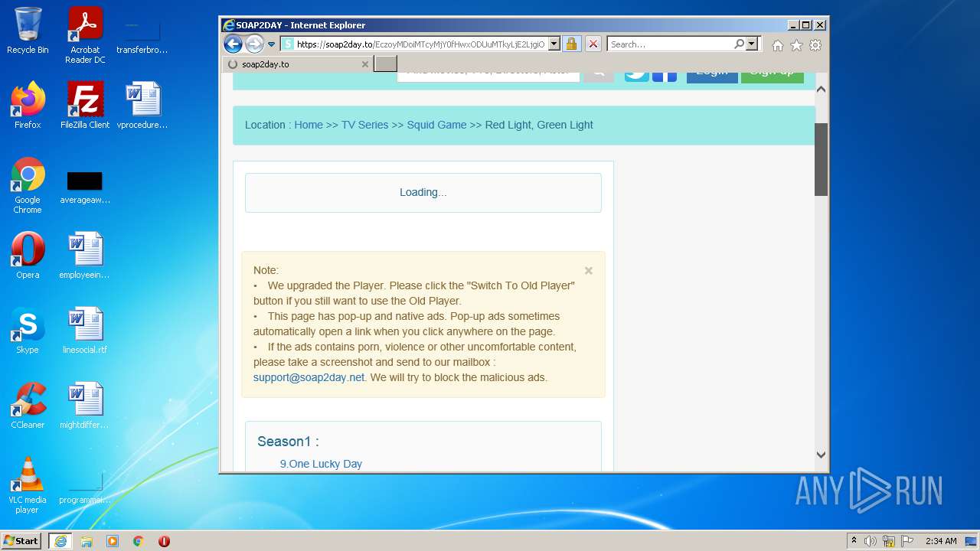Click the security lock icon
Viewport: 980px width, 551px height.
coord(572,44)
